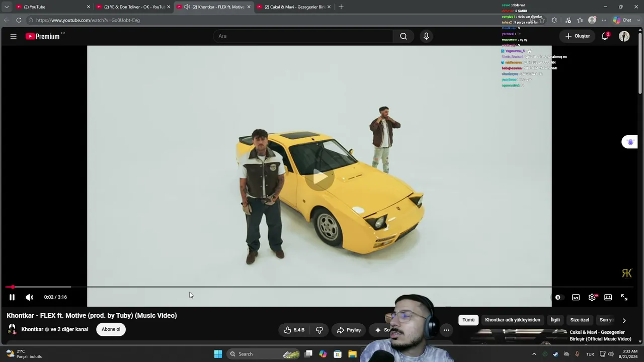Open YouTube notifications bell
The width and height of the screenshot is (644, 362).
click(x=605, y=36)
